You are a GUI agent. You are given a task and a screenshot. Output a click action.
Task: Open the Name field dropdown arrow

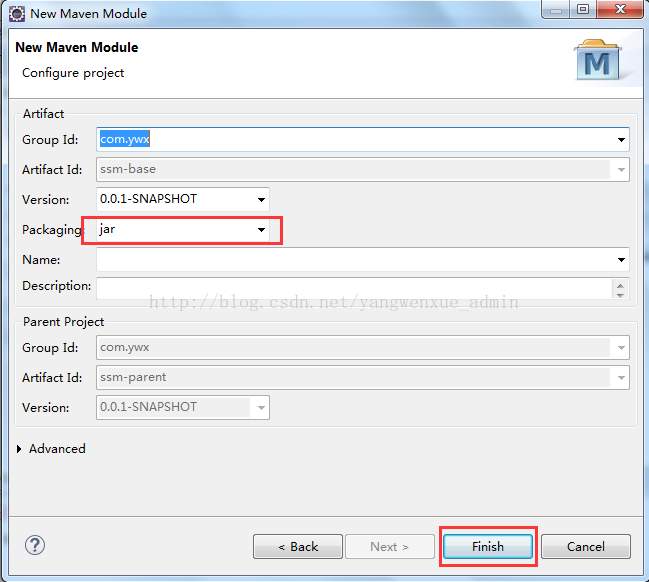pyautogui.click(x=621, y=260)
